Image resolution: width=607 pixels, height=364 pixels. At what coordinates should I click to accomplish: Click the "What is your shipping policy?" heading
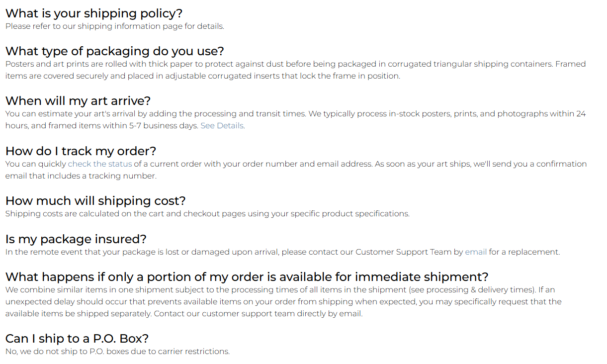[x=94, y=13]
